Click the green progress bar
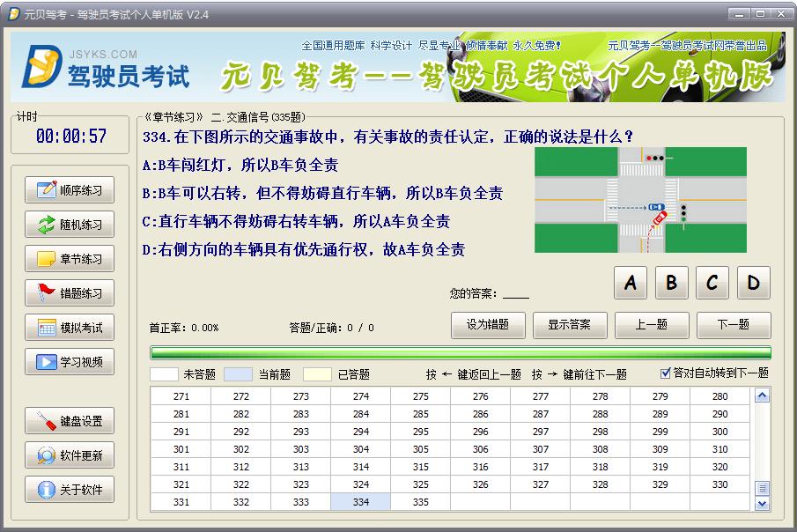Viewport: 797px width, 532px height. (x=461, y=353)
